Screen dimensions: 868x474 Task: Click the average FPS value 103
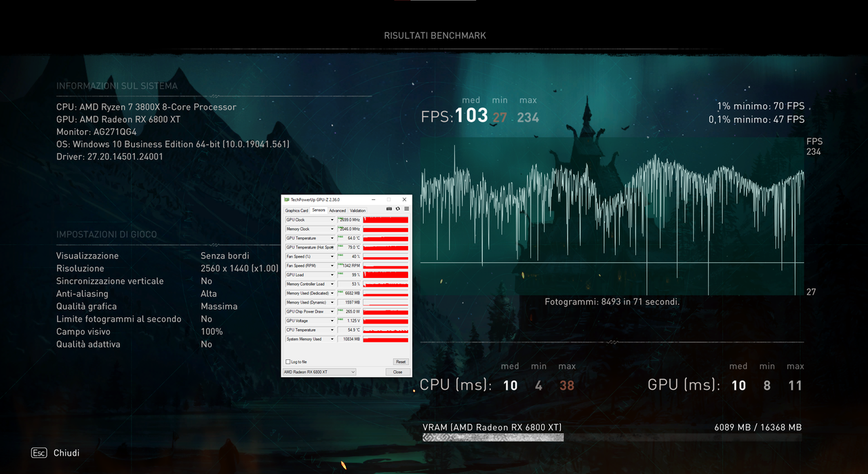(471, 116)
